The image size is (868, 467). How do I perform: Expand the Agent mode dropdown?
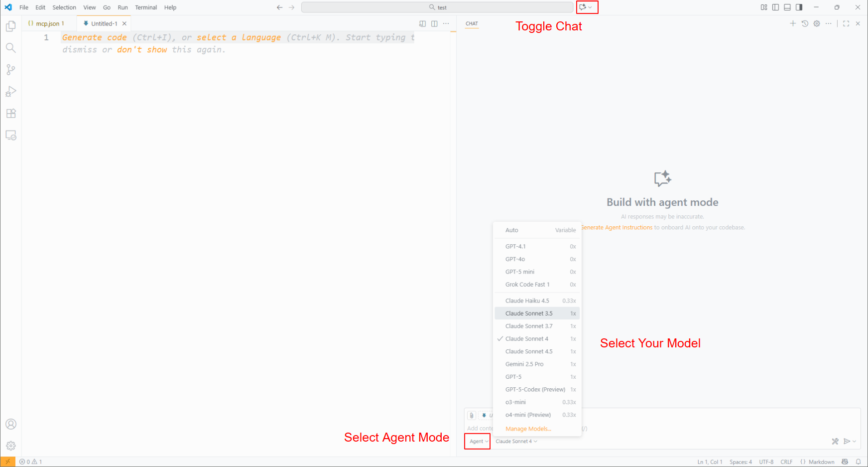pos(478,442)
